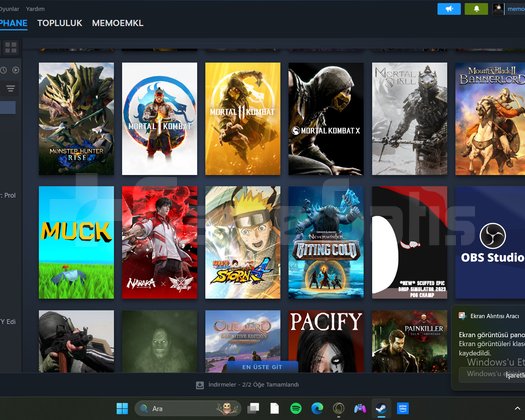Open the Windows Start menu
525x420 pixels.
(122, 408)
